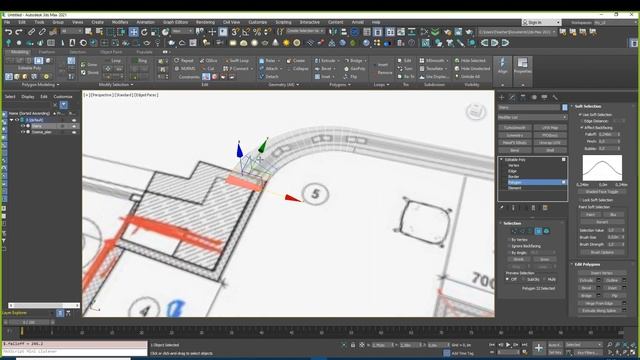Click the MSmooth icon in ribbon

(x=422, y=60)
